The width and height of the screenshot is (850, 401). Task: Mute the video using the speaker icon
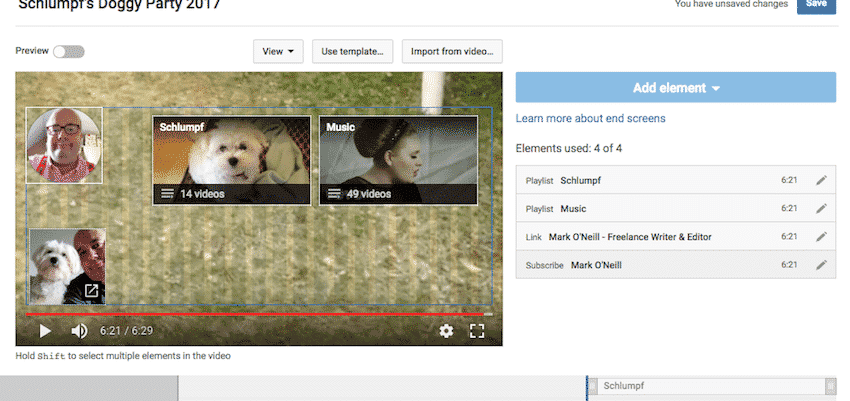(79, 330)
